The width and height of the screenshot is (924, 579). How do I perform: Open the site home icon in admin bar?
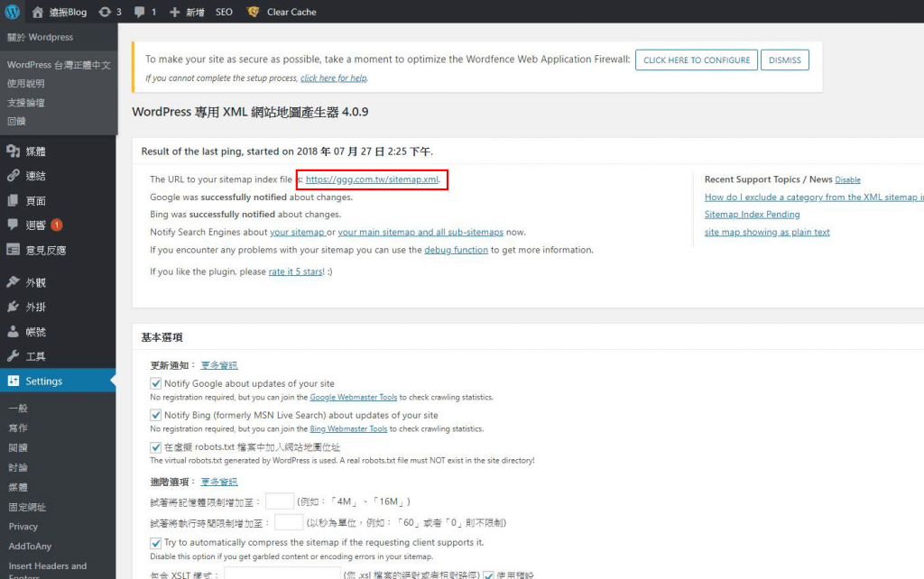tap(38, 12)
